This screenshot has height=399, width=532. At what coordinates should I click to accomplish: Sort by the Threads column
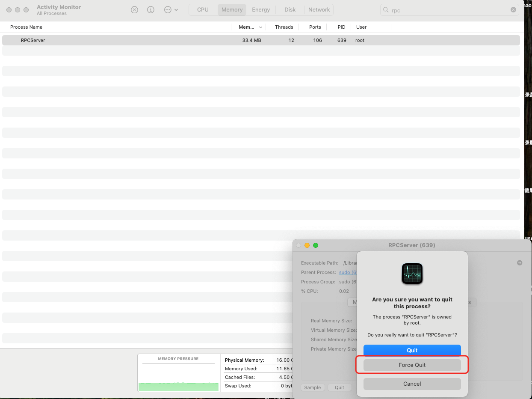[x=284, y=27]
